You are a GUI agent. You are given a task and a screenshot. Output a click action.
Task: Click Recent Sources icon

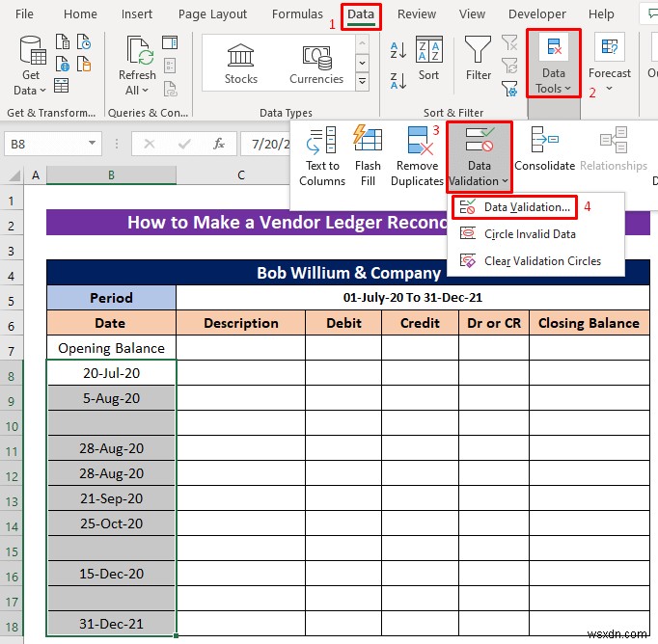click(84, 42)
